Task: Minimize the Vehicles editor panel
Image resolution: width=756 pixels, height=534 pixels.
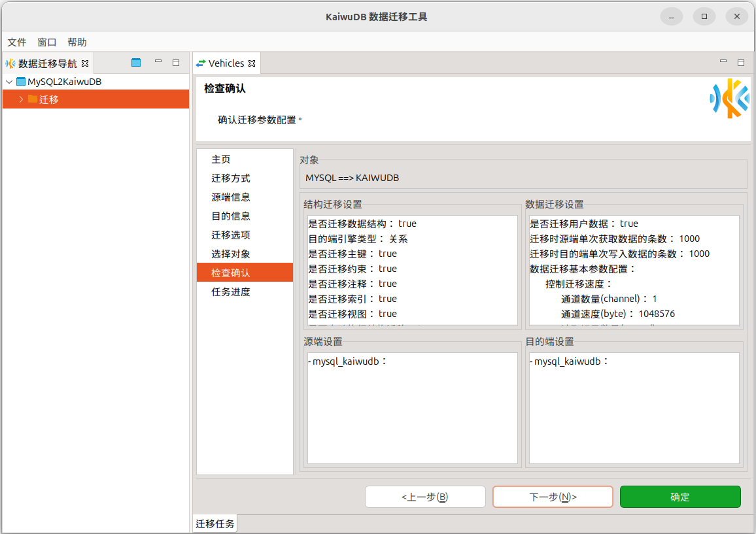Action: point(723,62)
